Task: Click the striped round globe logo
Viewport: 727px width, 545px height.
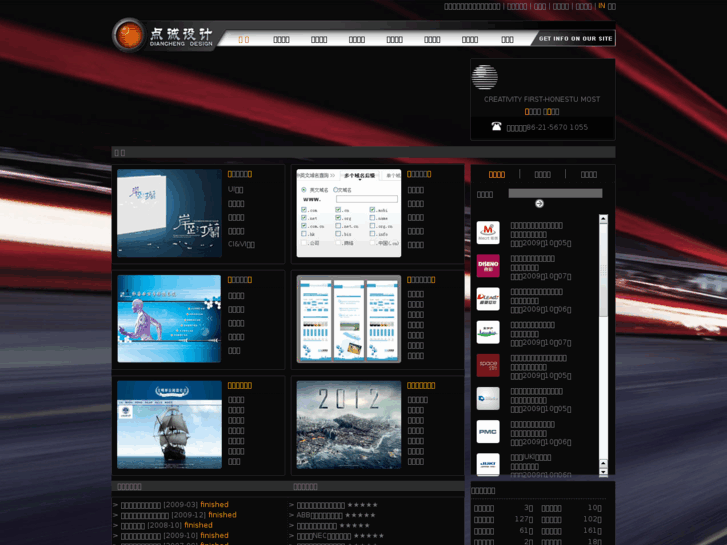Action: (x=485, y=77)
